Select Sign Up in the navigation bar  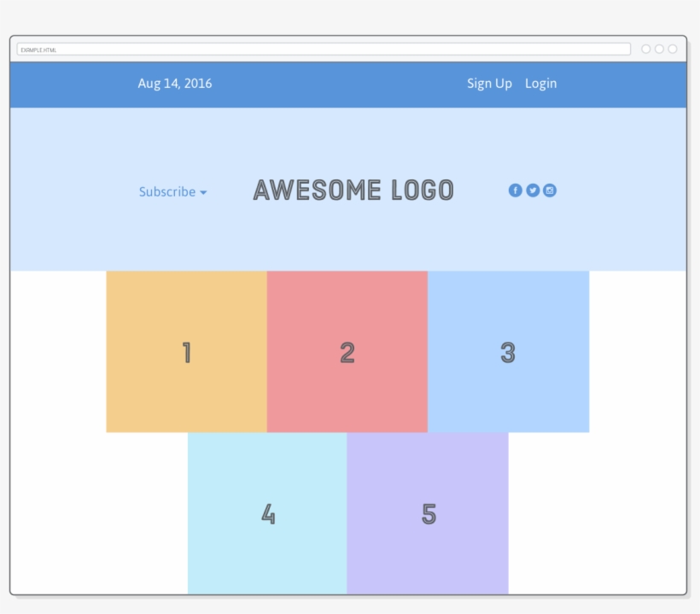pyautogui.click(x=488, y=84)
